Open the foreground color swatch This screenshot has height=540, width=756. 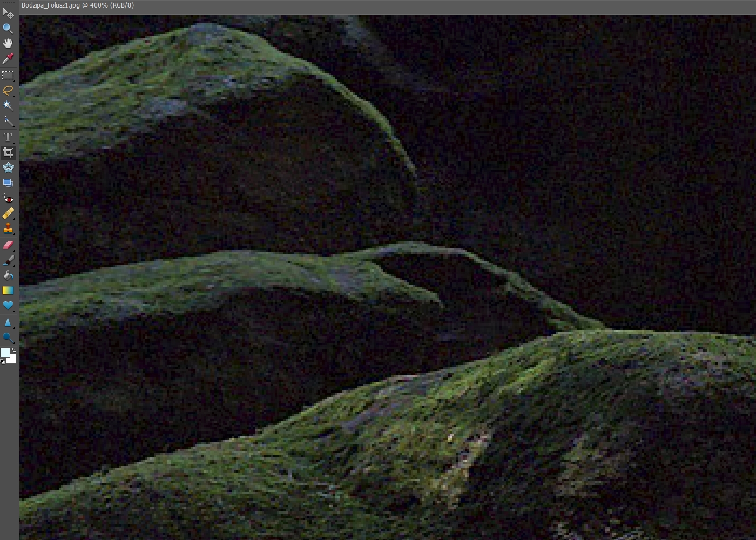[x=5, y=353]
